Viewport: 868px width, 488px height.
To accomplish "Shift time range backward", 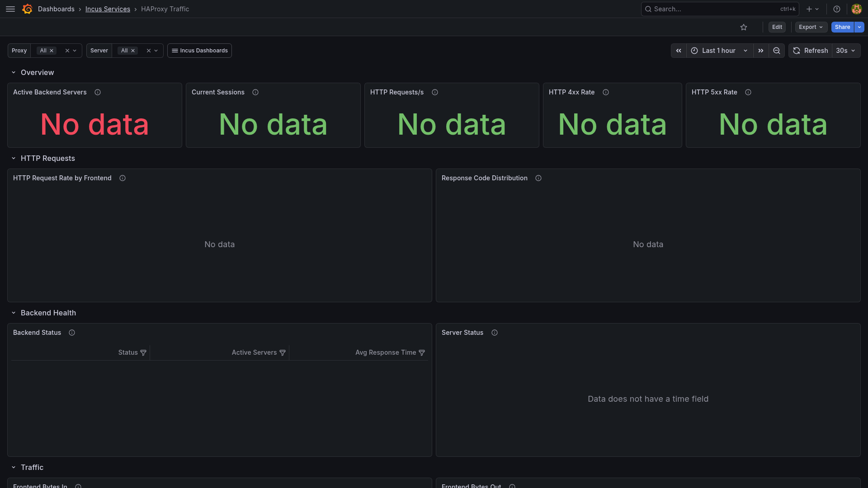I will tap(679, 51).
